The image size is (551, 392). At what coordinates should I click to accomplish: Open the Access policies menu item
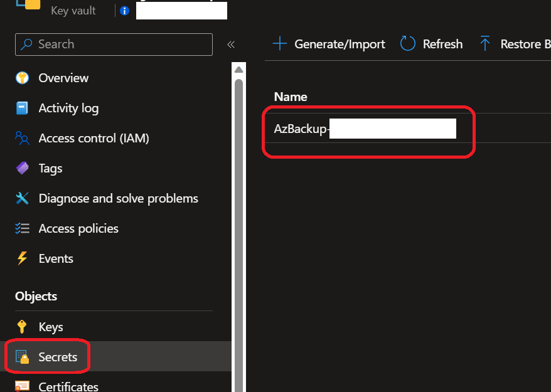[78, 228]
